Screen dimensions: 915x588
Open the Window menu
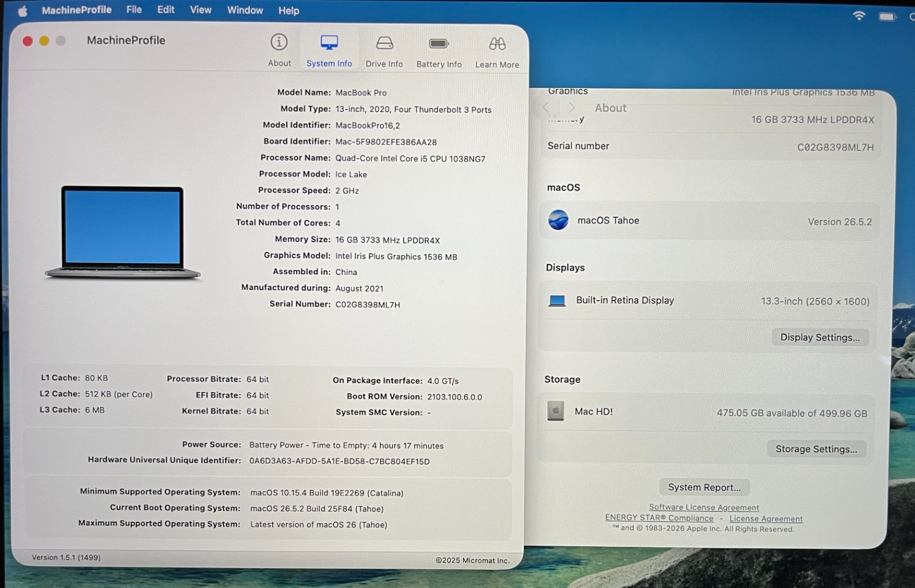point(245,10)
